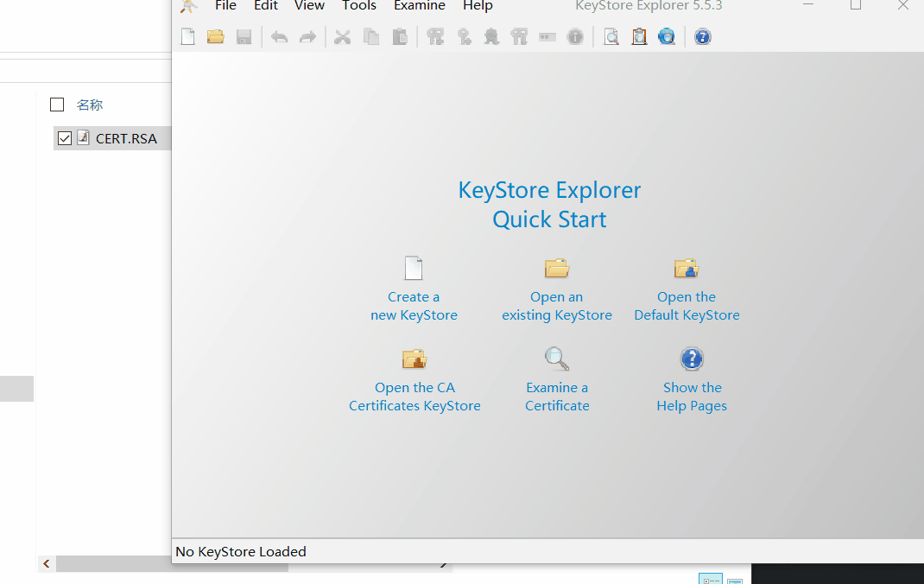The image size is (924, 584).
Task: Click Show the Help Pages quick start
Action: pos(692,380)
